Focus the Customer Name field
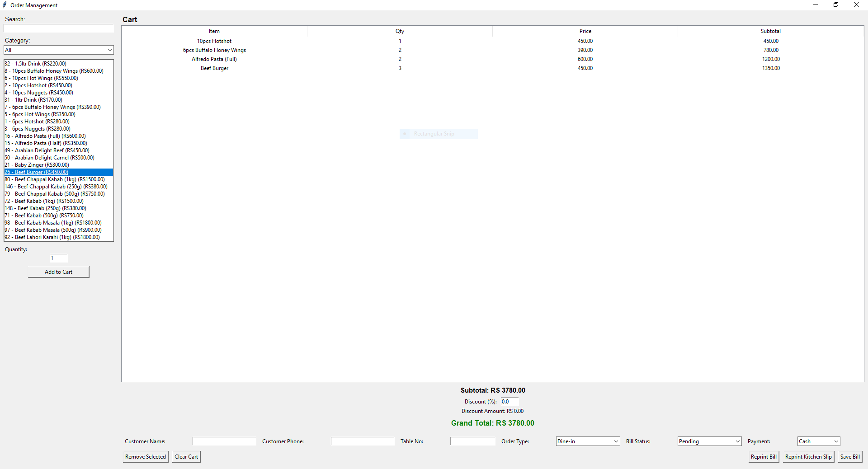This screenshot has width=868, height=469. tap(224, 441)
